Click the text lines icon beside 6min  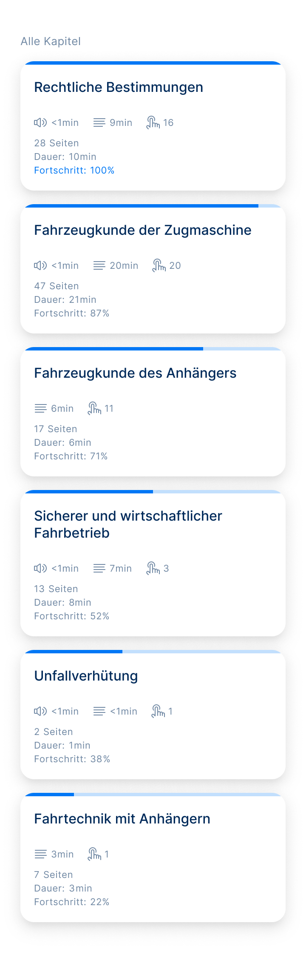(40, 408)
